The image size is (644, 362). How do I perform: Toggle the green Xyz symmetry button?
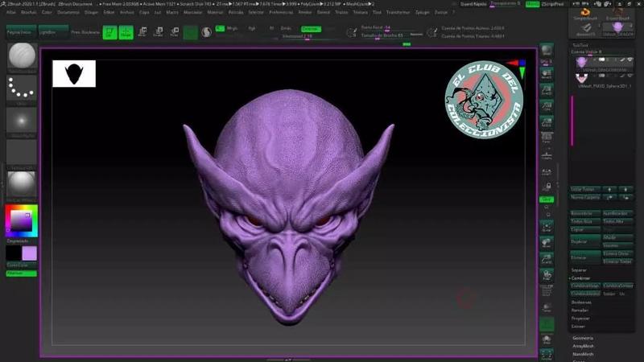pos(547,199)
